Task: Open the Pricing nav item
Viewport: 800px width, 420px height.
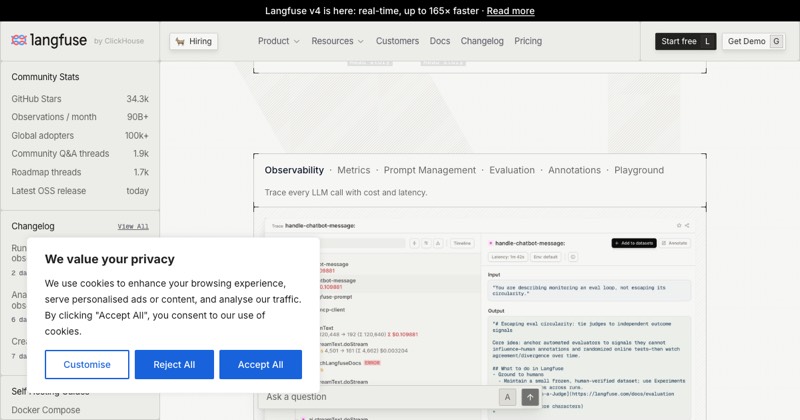Action: tap(528, 41)
